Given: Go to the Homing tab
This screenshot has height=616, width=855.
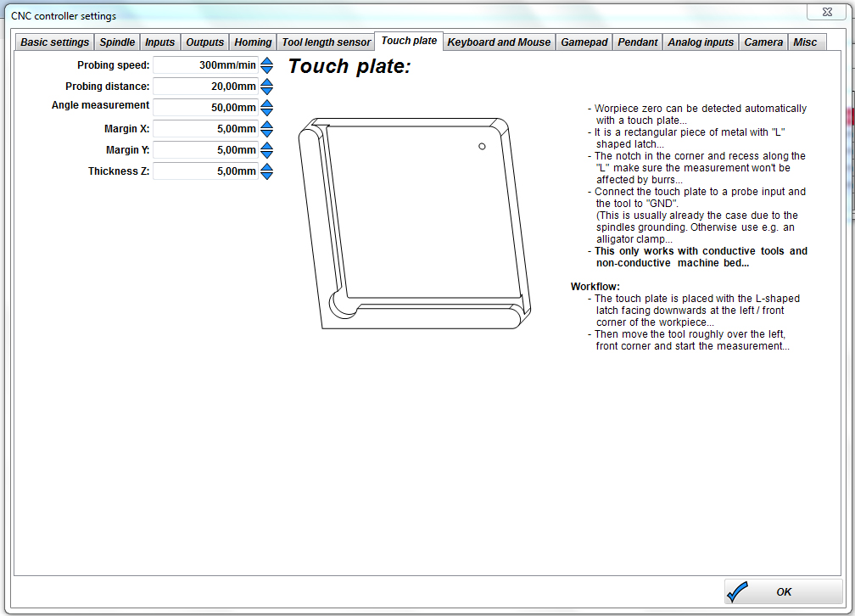Looking at the screenshot, I should pyautogui.click(x=253, y=42).
